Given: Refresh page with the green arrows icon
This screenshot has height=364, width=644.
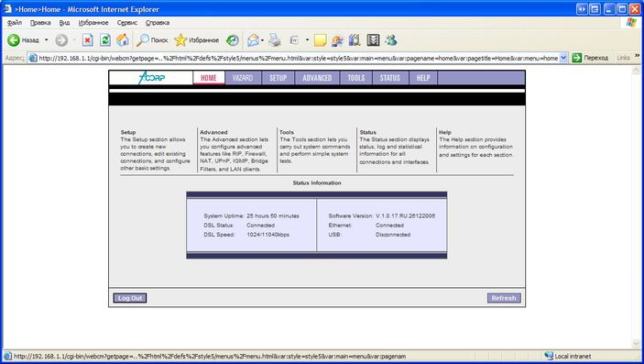Looking at the screenshot, I should coord(105,40).
